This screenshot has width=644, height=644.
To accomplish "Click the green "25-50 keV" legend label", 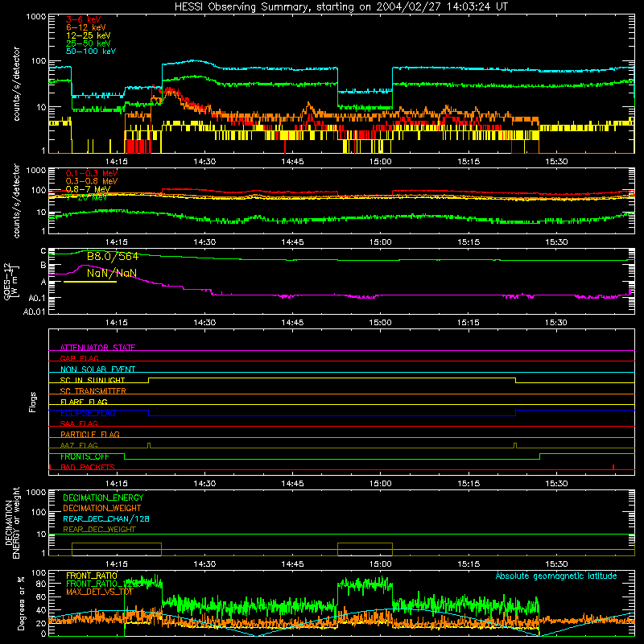I will pyautogui.click(x=89, y=43).
